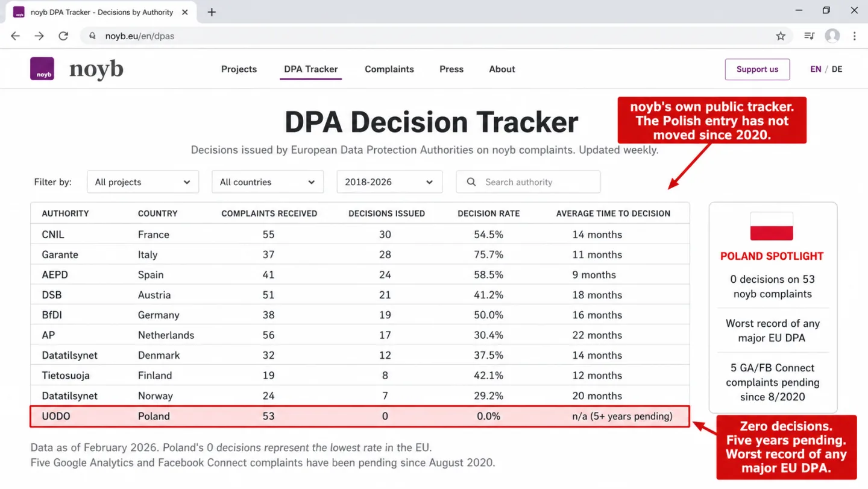Sort by DECISIONS ISSUED header
The height and width of the screenshot is (489, 868).
(387, 213)
